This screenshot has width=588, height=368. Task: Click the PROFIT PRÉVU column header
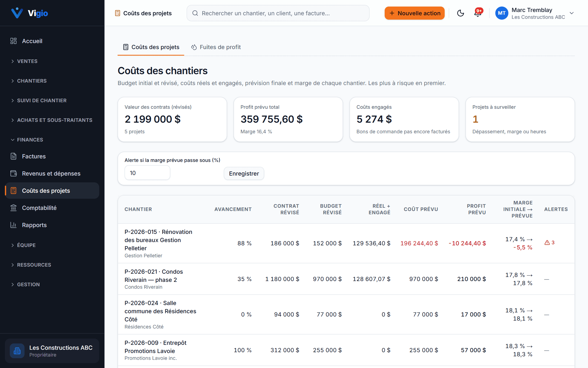coord(476,209)
